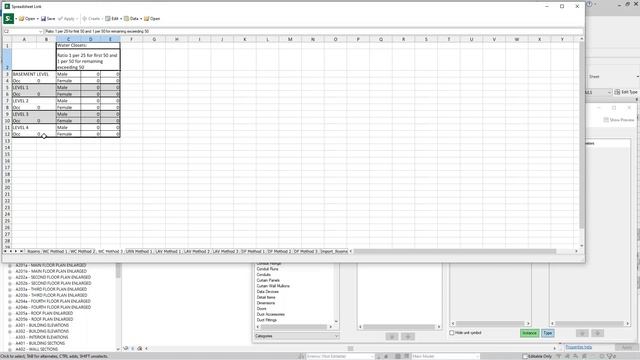Open the Categories dropdown
This screenshot has height=360, width=640.
[x=296, y=336]
